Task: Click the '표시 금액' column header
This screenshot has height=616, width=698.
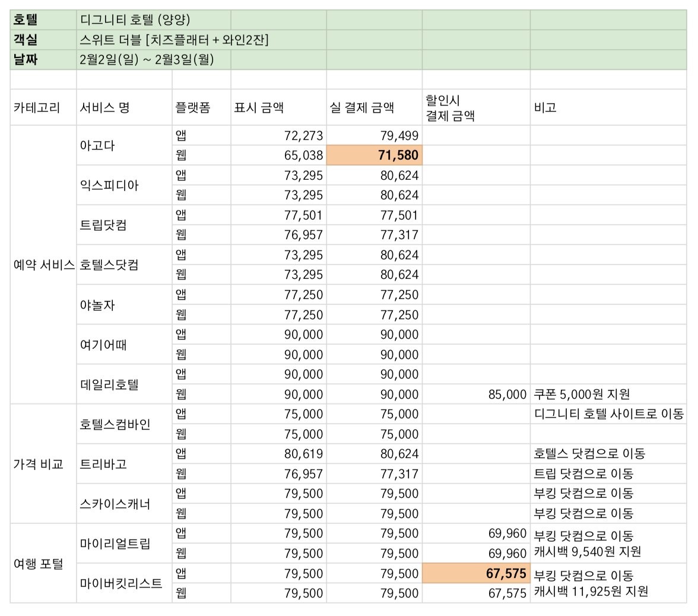Action: (279, 107)
